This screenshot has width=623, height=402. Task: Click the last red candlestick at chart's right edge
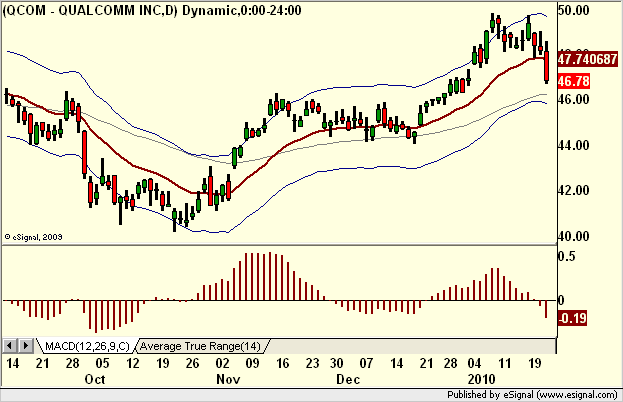pyautogui.click(x=547, y=66)
